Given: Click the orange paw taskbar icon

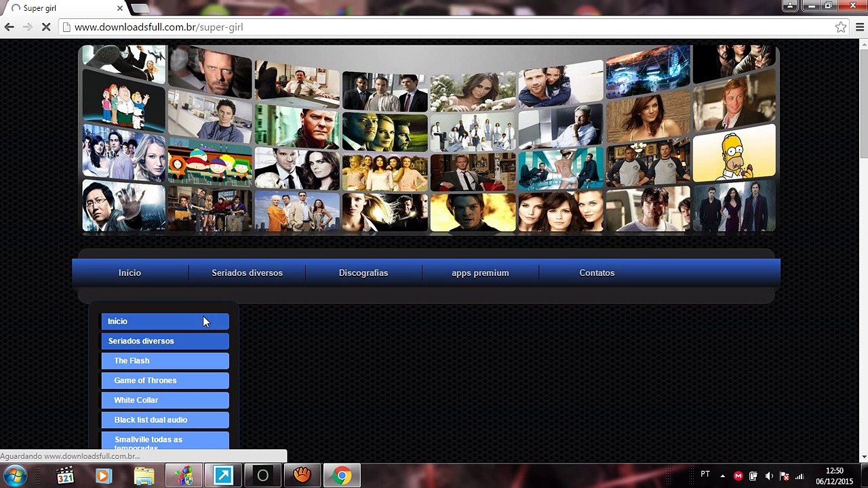Looking at the screenshot, I should tap(302, 476).
